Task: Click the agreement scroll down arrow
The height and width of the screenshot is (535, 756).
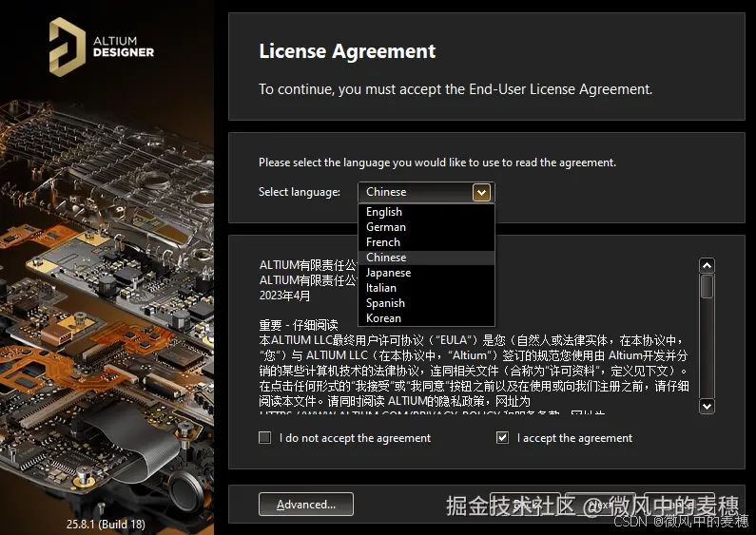Action: (x=707, y=406)
